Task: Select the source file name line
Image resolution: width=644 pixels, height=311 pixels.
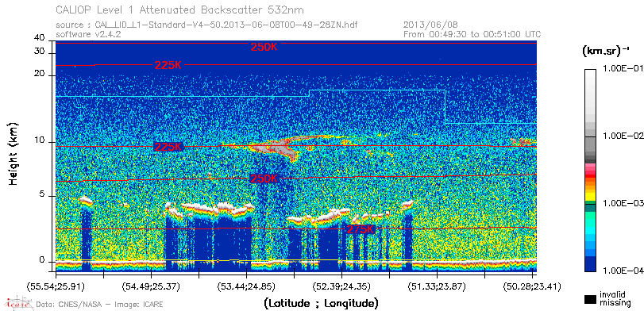Action: [206, 25]
